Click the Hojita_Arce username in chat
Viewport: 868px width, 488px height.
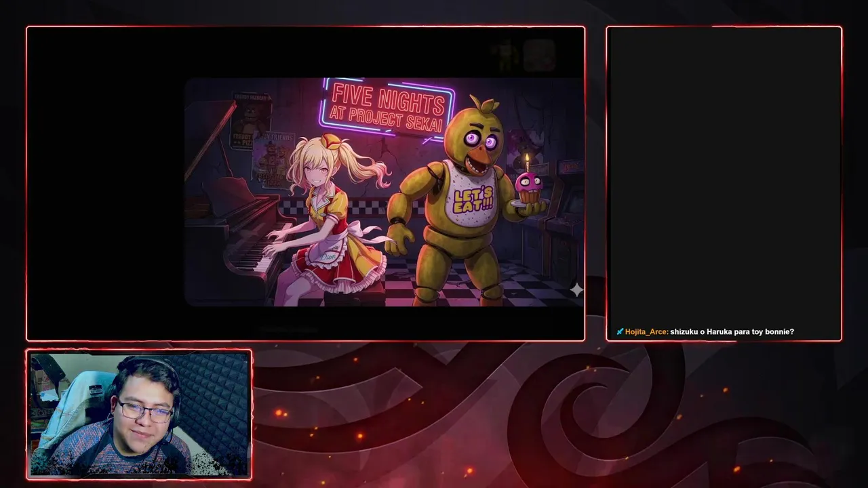click(646, 331)
